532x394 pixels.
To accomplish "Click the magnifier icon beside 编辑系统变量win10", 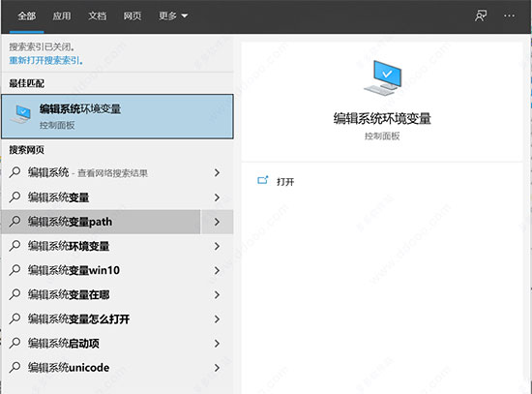I will [15, 270].
